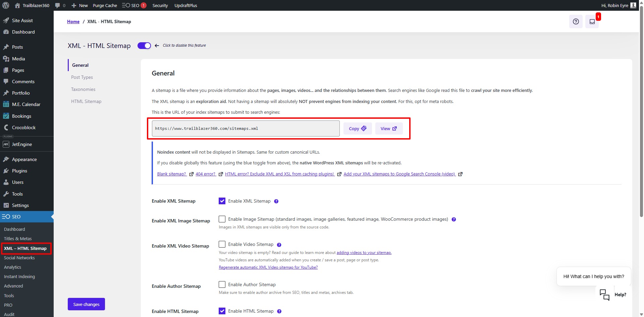Show help tooltip for Enable XML Sitemap
The image size is (644, 317).
click(x=276, y=201)
